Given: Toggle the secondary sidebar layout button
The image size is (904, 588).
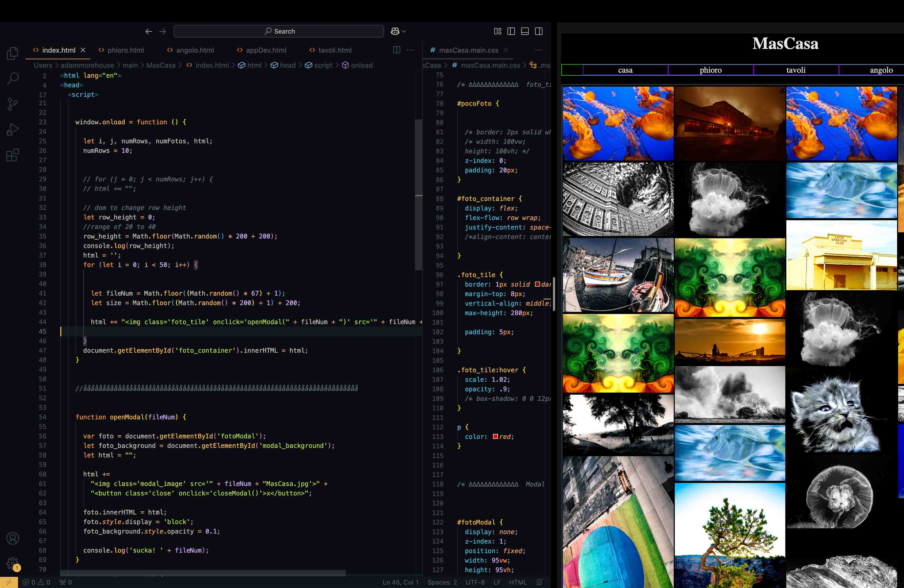Looking at the screenshot, I should [539, 31].
